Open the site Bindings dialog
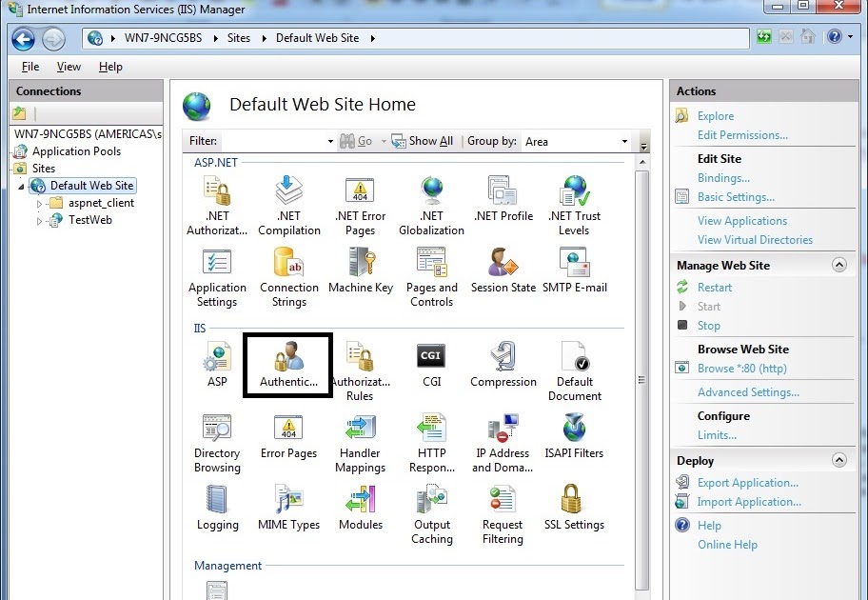Viewport: 868px width, 600px height. [x=722, y=177]
